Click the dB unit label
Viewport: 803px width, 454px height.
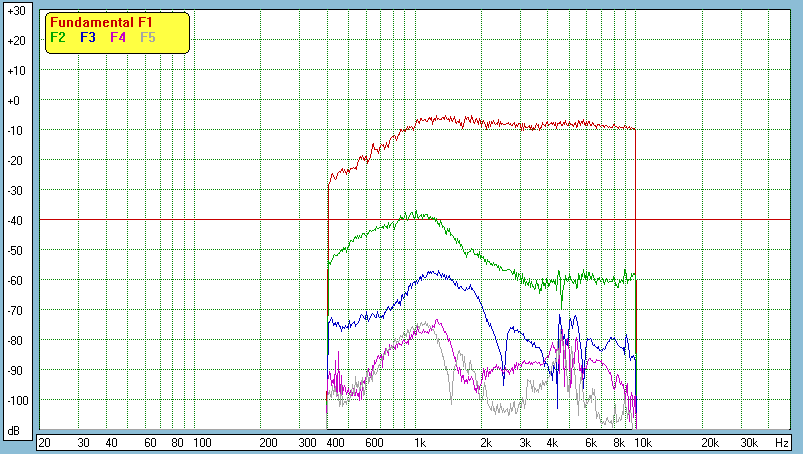point(15,431)
